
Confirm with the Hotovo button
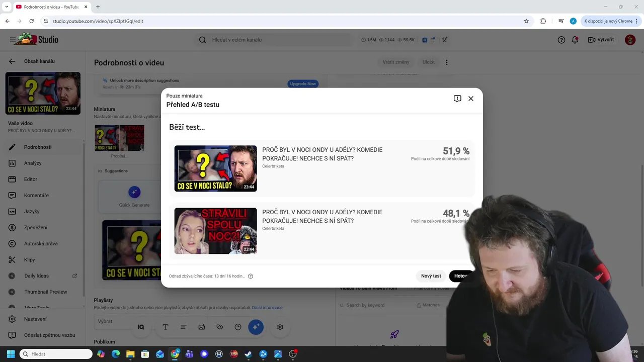click(461, 276)
